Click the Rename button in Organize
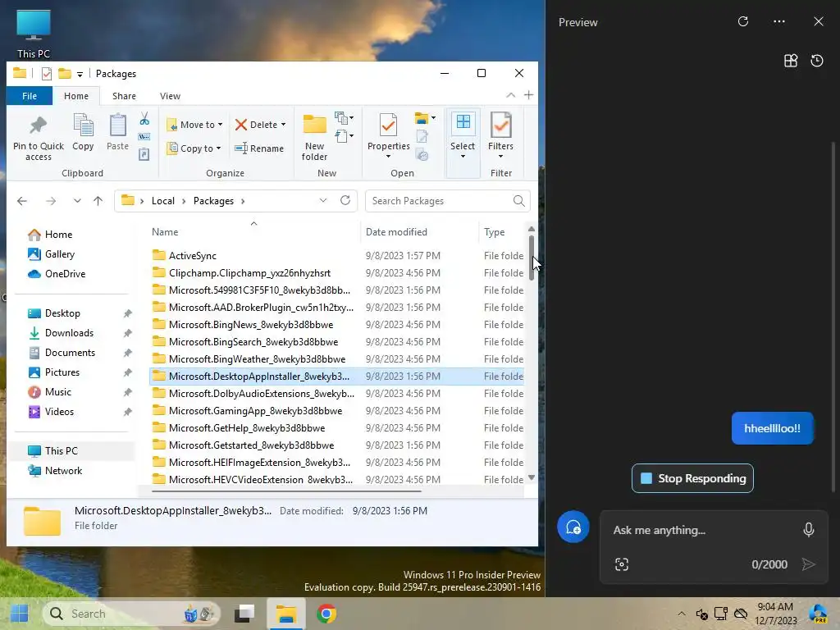Image resolution: width=840 pixels, height=630 pixels. point(259,148)
